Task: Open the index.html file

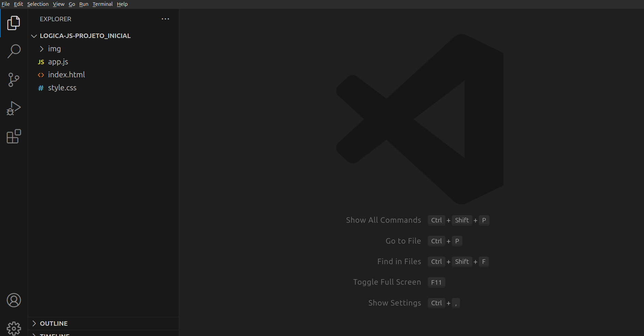Action: (x=103, y=75)
